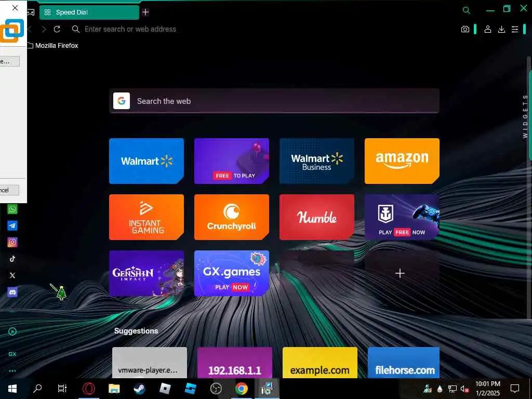The image size is (532, 399).
Task: Open the Windows Start menu
Action: point(12,389)
